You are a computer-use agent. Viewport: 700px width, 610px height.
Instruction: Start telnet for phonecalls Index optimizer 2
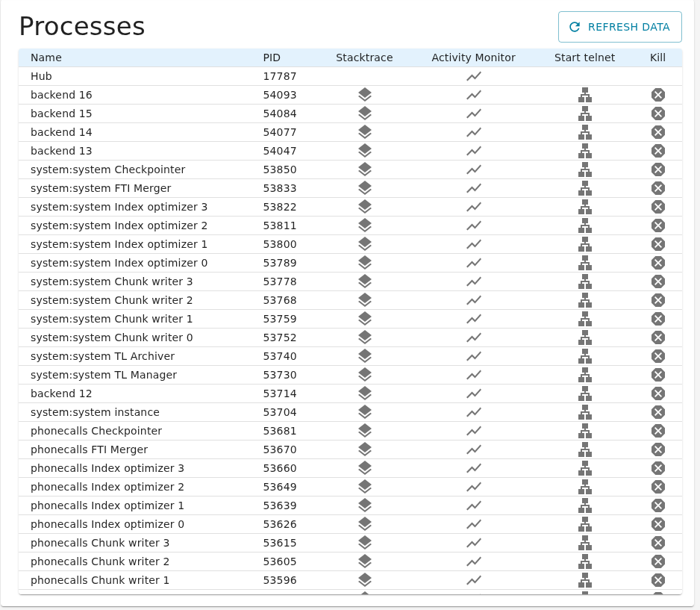(x=585, y=487)
